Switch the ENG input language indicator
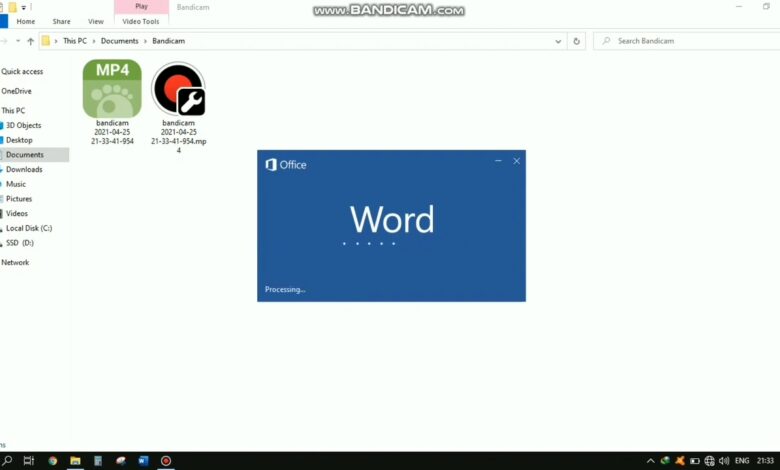The height and width of the screenshot is (470, 780). tap(742, 461)
